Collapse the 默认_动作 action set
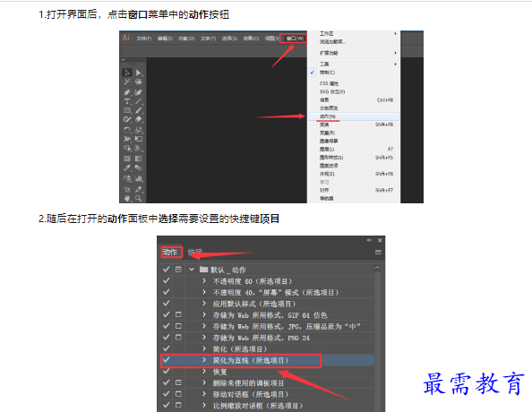The image size is (532, 412). coord(192,270)
